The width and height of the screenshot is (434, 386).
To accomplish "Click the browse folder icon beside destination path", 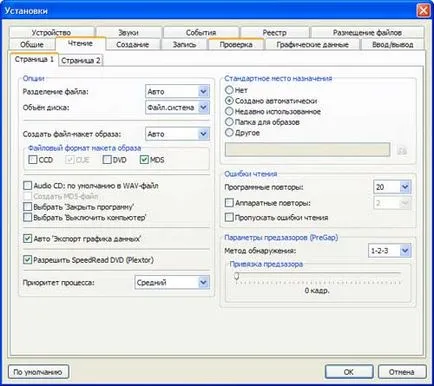I will (403, 151).
